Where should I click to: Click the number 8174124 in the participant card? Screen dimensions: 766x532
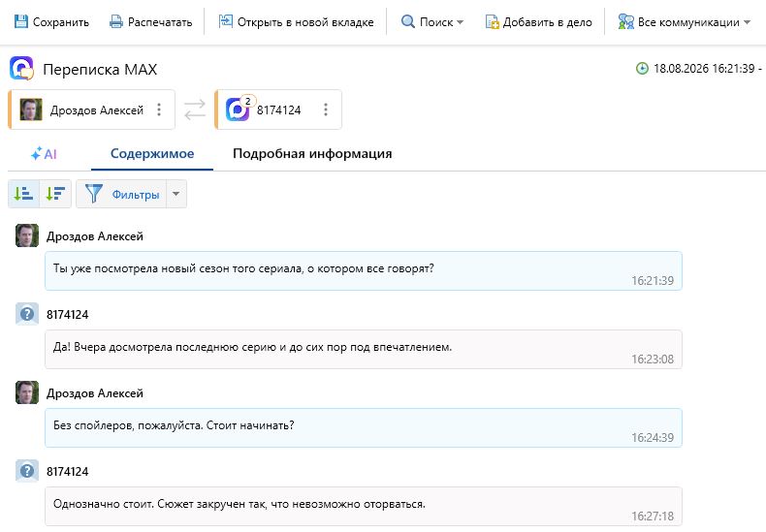(x=279, y=110)
